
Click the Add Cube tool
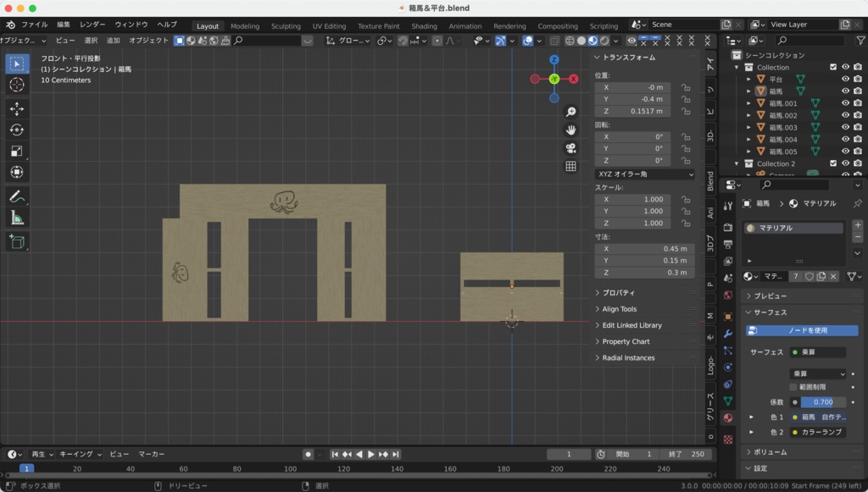[x=17, y=242]
